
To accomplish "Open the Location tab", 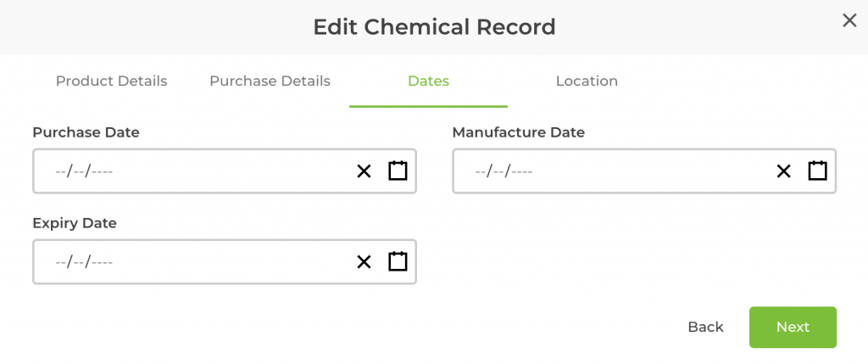I will click(x=587, y=81).
